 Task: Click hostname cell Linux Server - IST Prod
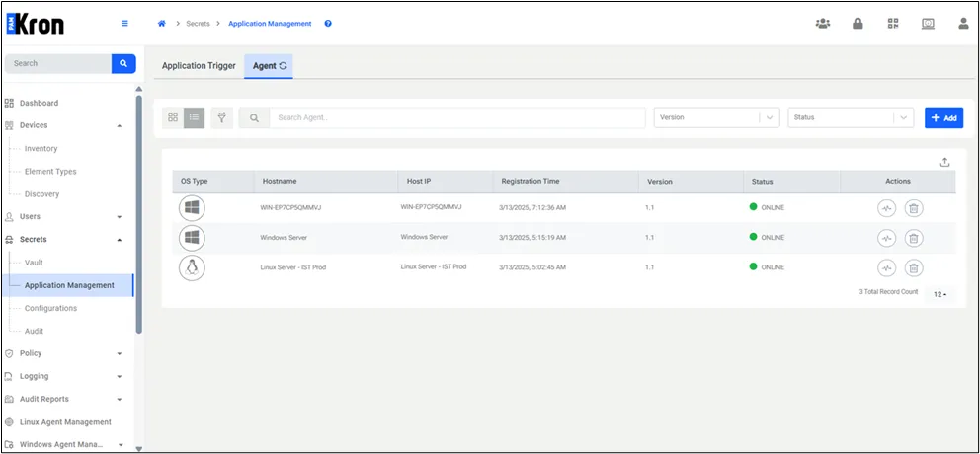(292, 267)
